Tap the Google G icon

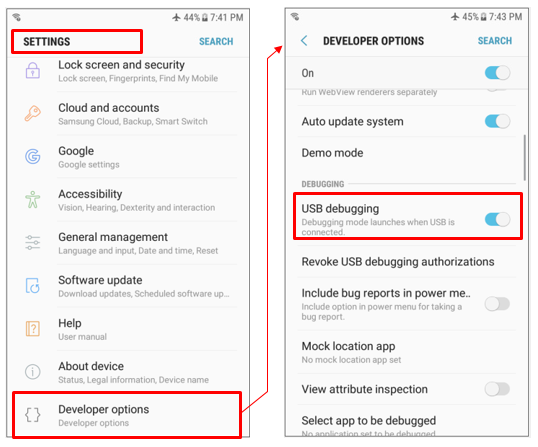tap(33, 156)
